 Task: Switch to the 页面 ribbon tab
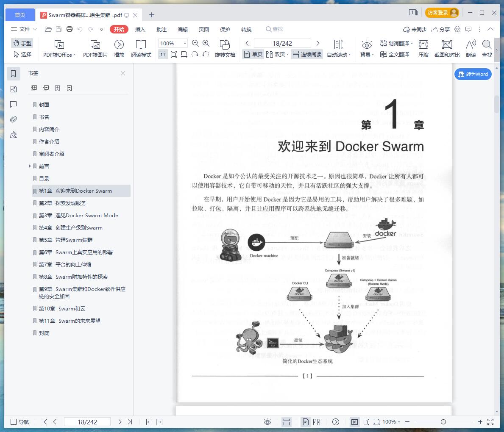click(204, 29)
